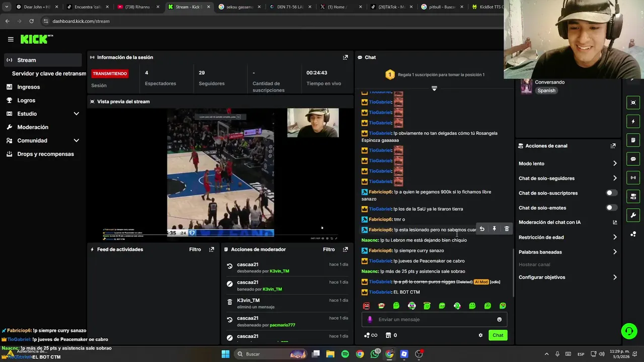The height and width of the screenshot is (362, 644).
Task: Click Regala 1 suscripción banner
Action: coord(434,74)
